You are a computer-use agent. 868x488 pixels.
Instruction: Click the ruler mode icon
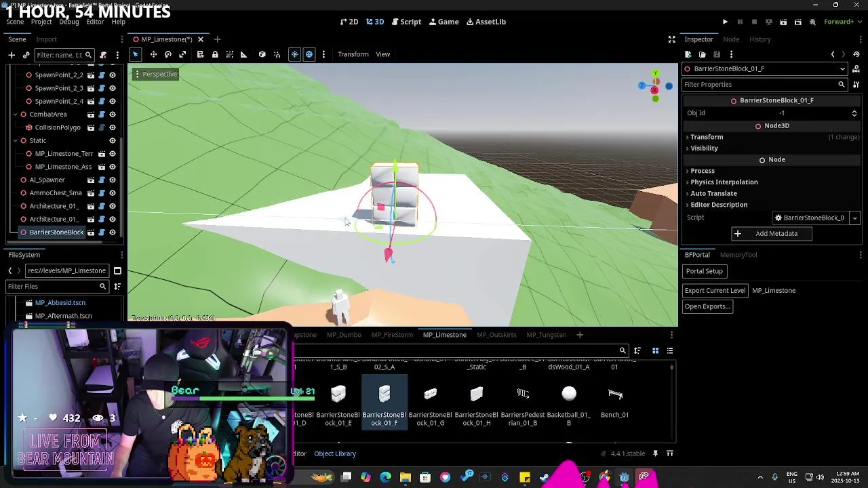click(244, 54)
